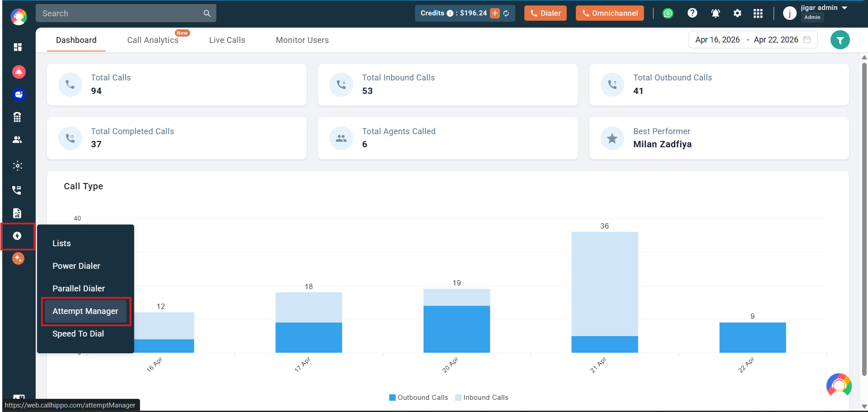The width and height of the screenshot is (868, 412).
Task: Open the Total Agents Called card
Action: tap(448, 138)
